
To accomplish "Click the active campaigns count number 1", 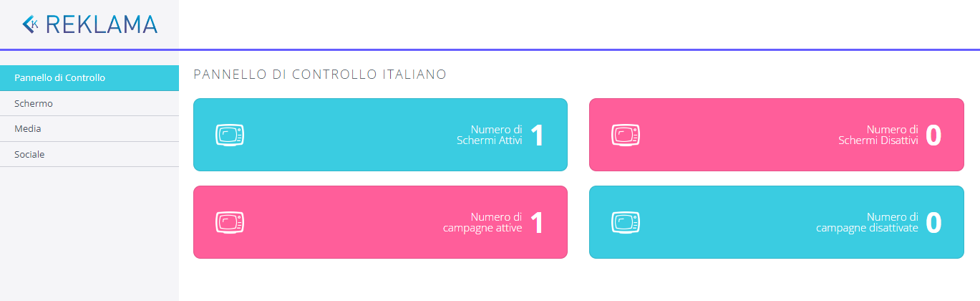I will pos(537,223).
